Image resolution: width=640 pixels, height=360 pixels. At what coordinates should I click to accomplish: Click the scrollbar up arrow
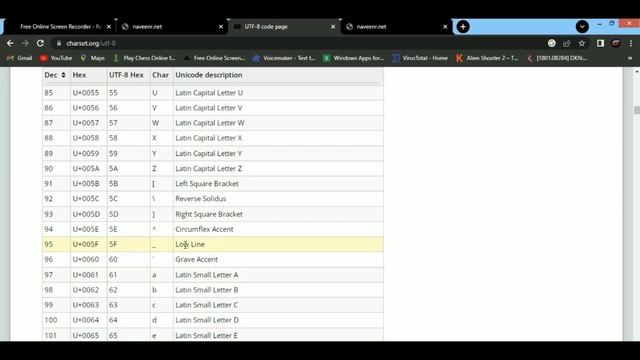click(x=636, y=71)
